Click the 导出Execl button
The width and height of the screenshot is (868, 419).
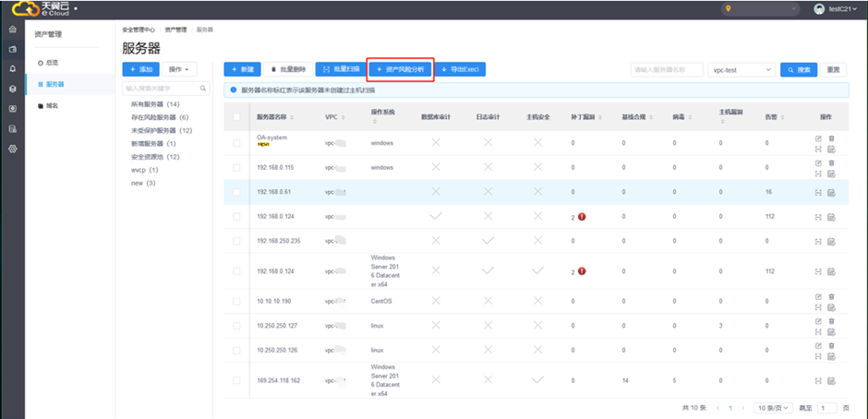point(460,70)
